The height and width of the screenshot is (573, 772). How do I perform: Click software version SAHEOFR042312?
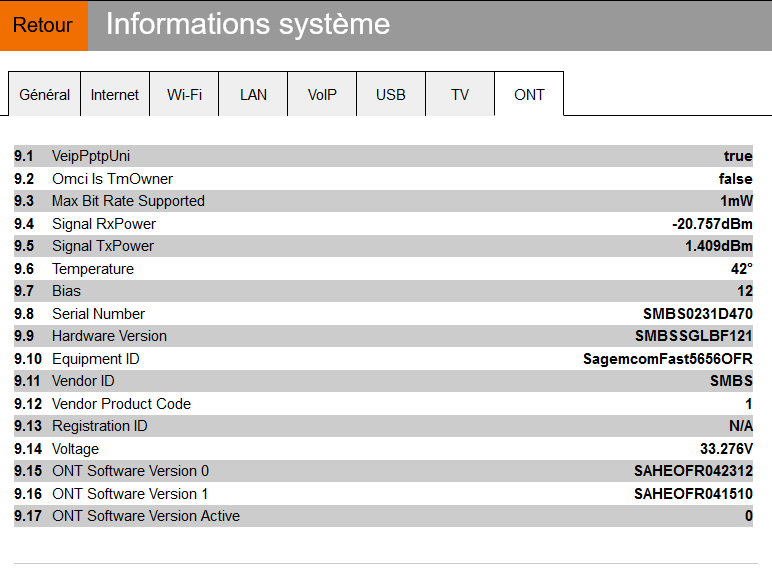click(x=693, y=471)
